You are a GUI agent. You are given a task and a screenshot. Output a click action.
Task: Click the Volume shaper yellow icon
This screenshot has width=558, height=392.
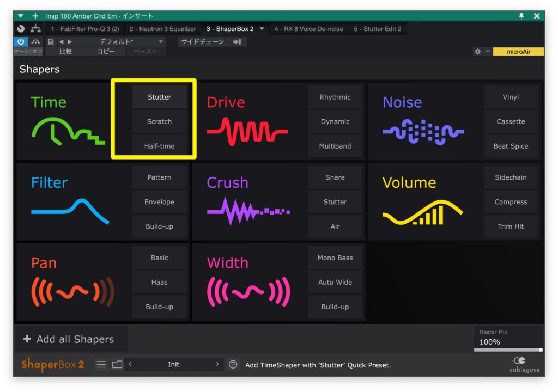point(422,212)
